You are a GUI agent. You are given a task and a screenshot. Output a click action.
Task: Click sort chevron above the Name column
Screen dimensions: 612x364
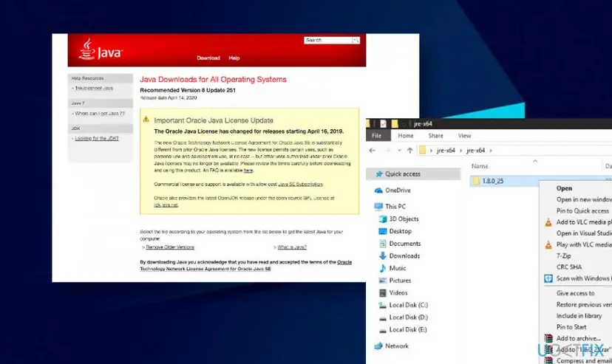coord(535,161)
